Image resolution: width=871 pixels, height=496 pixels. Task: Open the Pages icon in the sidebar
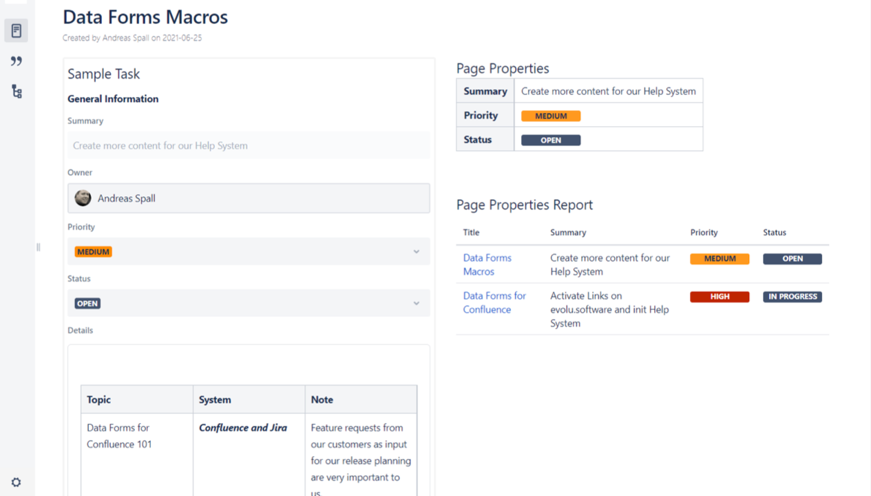tap(16, 31)
